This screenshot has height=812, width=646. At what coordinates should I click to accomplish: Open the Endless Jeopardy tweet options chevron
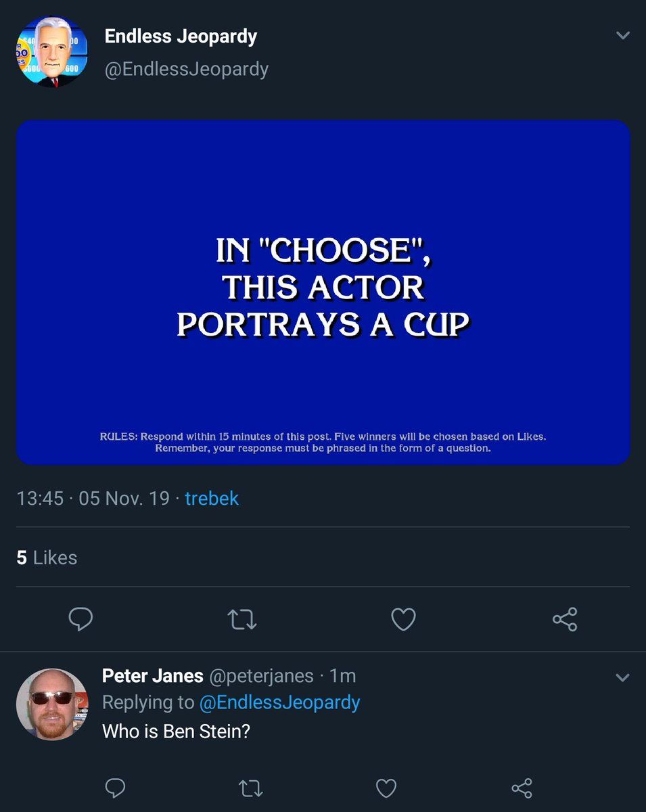(623, 36)
